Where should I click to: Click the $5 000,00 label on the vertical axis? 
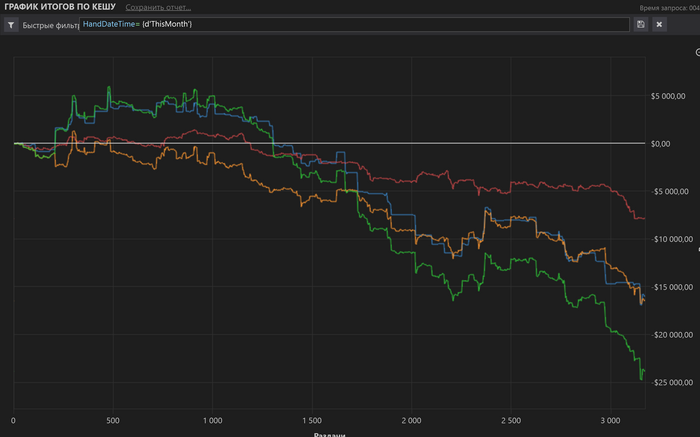[668, 96]
